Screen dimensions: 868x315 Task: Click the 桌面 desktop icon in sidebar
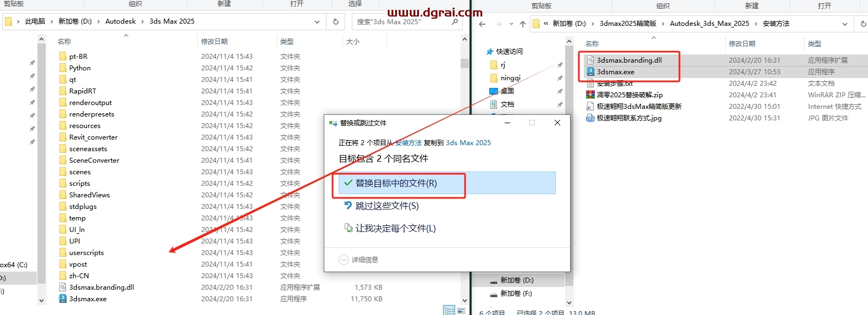[x=494, y=91]
